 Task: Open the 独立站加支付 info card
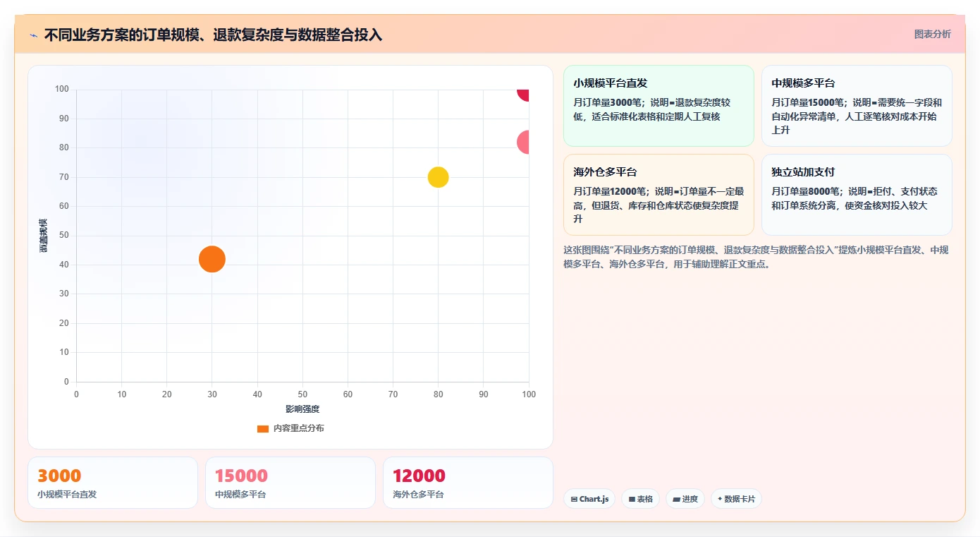click(x=857, y=195)
